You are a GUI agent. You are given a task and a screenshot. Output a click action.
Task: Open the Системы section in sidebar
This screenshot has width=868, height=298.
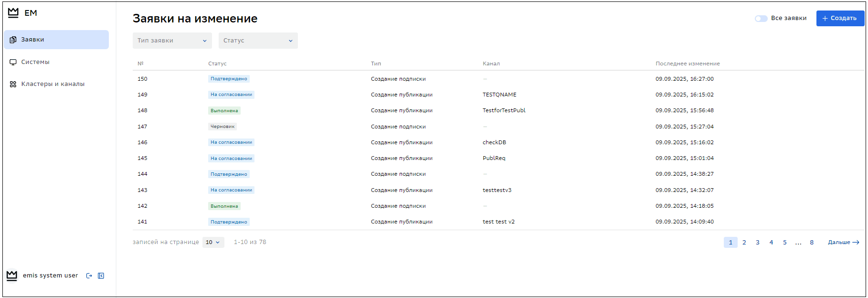coord(56,62)
